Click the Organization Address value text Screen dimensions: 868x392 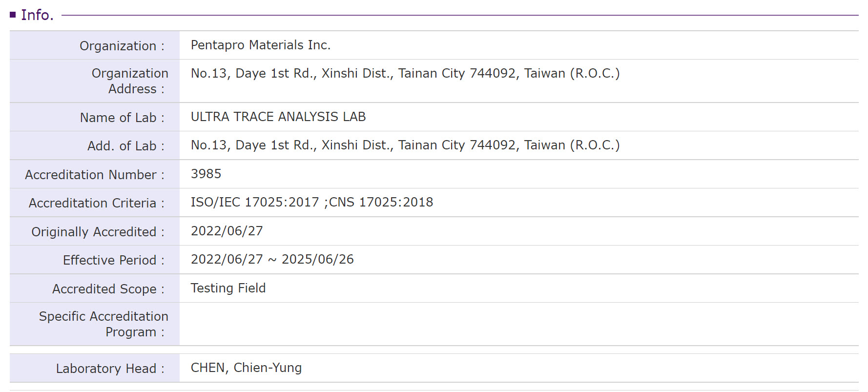click(405, 73)
